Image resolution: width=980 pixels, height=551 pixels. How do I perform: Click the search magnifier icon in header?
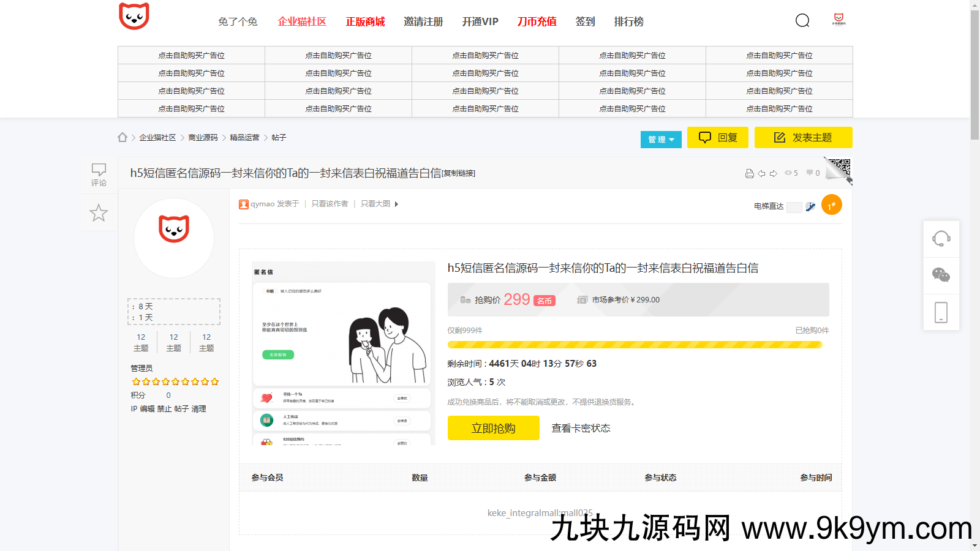pyautogui.click(x=802, y=21)
